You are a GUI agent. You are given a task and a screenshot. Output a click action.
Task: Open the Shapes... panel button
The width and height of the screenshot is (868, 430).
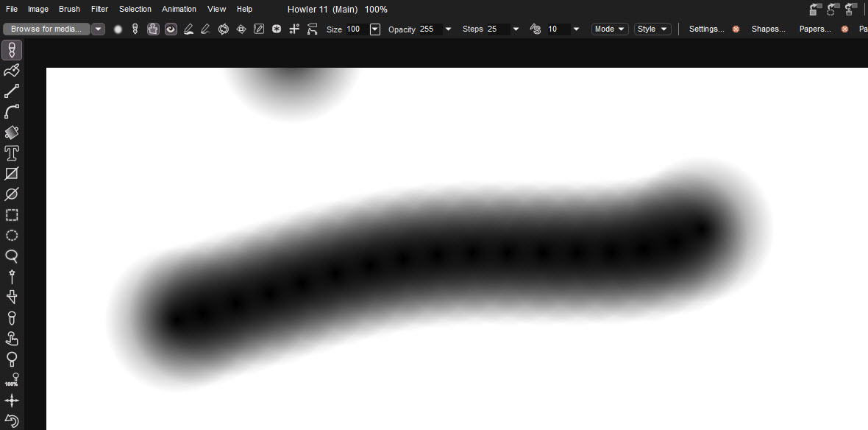[768, 29]
